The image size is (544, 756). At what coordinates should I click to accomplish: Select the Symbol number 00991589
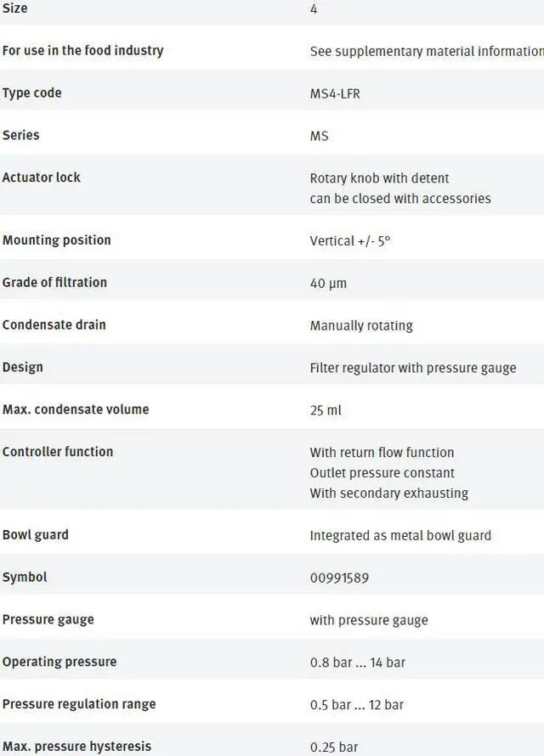point(339,578)
